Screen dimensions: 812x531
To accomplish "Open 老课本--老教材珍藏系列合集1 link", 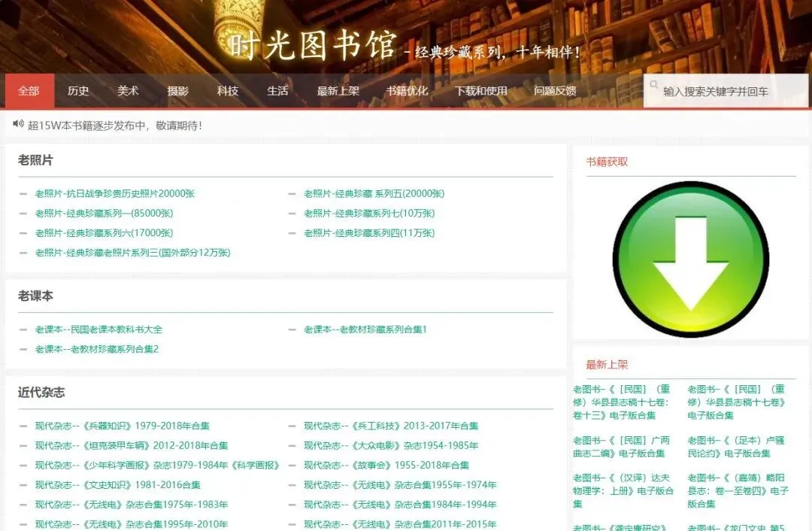I will pos(365,329).
